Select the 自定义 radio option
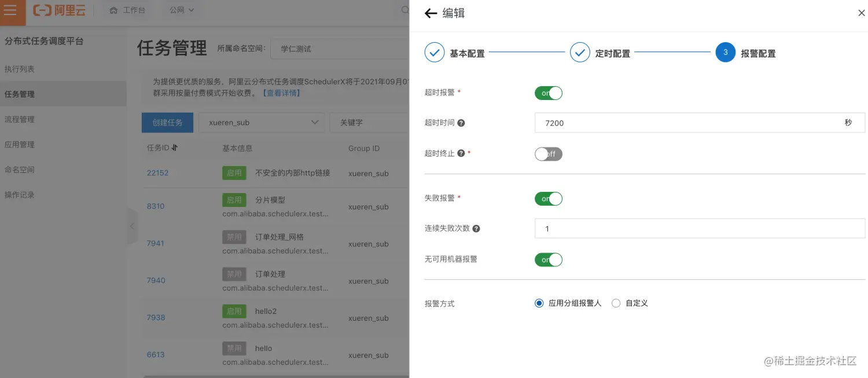Viewport: 868px width, 378px height. [616, 303]
